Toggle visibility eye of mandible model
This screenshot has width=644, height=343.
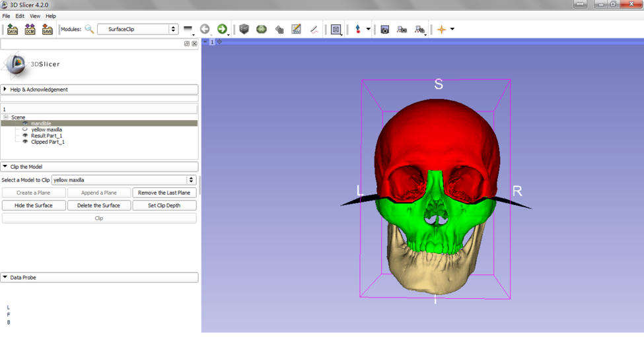pos(25,123)
